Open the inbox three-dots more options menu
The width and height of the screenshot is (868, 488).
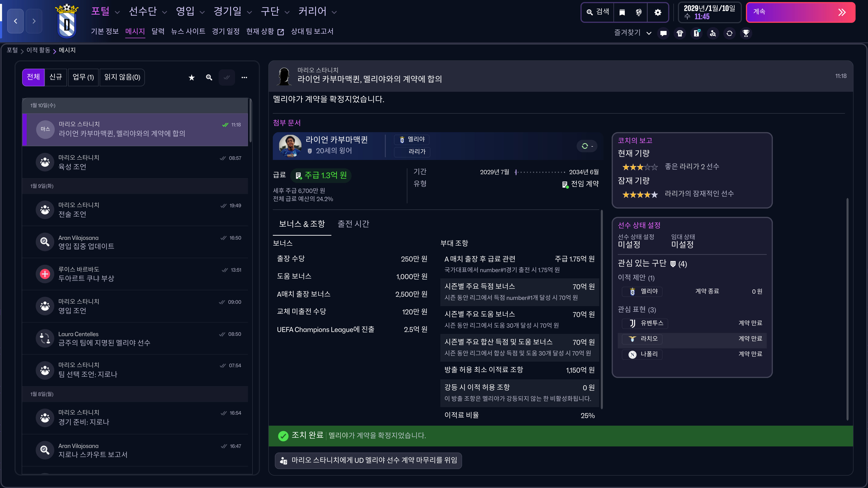tap(244, 78)
